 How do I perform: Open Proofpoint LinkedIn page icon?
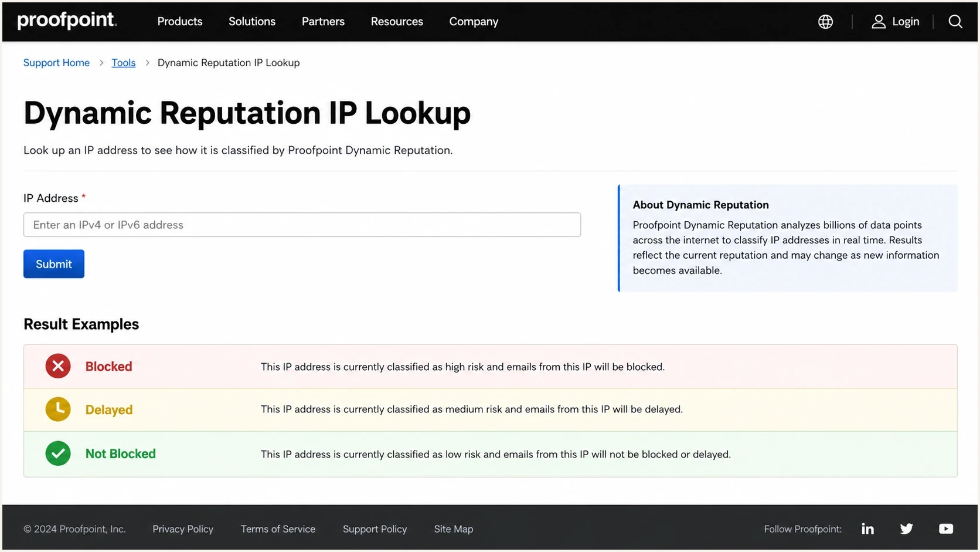(x=867, y=529)
